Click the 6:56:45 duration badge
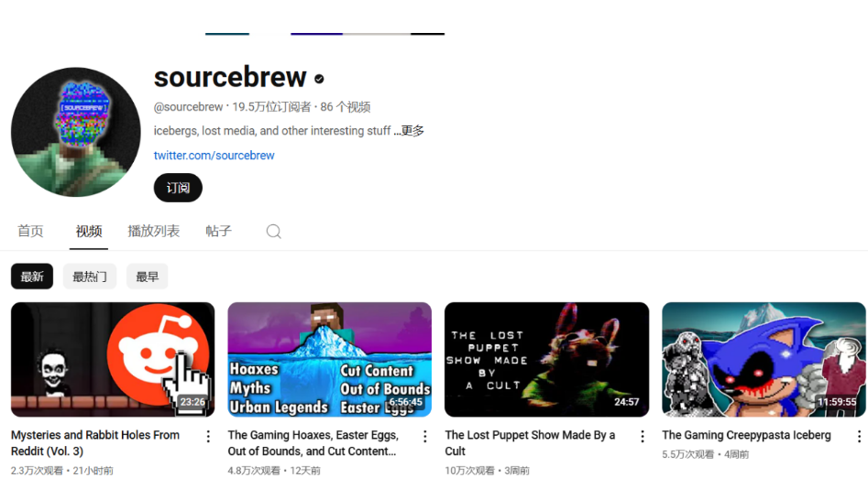The height and width of the screenshot is (478, 868). (x=406, y=402)
